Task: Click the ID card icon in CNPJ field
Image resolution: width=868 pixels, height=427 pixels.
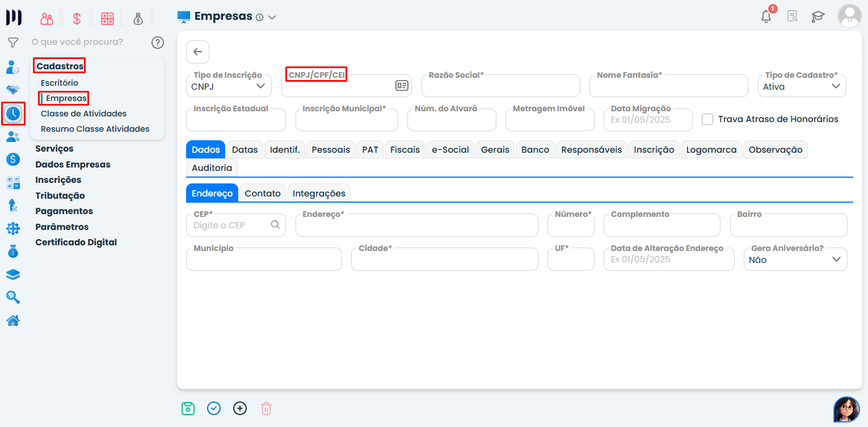Action: tap(402, 86)
